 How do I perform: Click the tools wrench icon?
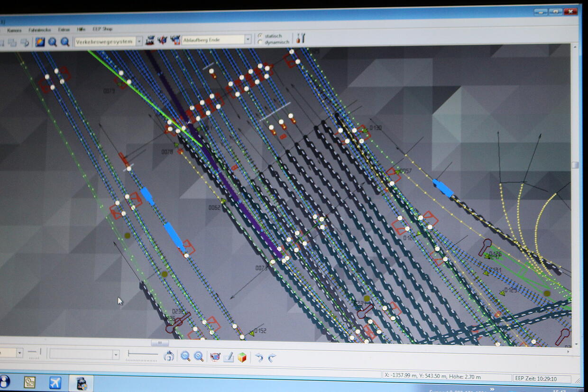point(301,38)
